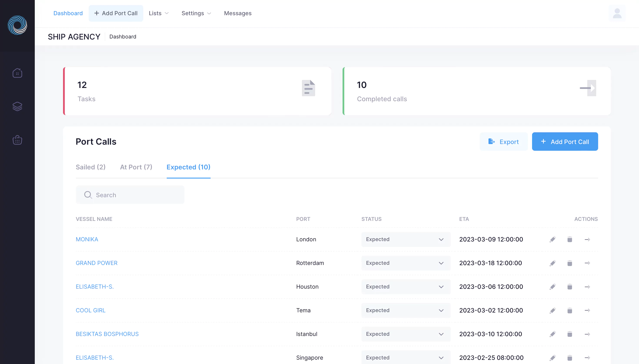Screen dimensions: 639x364
Task: Open the GRAND POWER vessel link
Action: pos(96,263)
